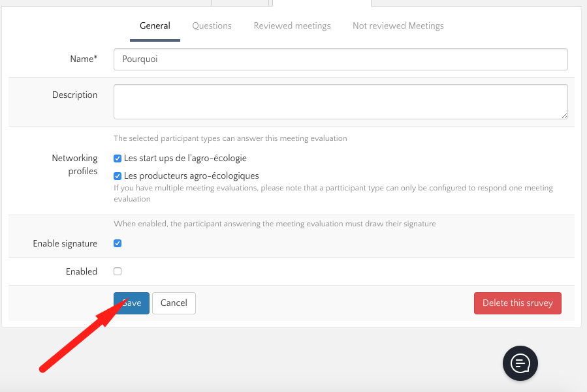Go to Reviewed meetings tab
Image resolution: width=587 pixels, height=392 pixels.
[292, 26]
